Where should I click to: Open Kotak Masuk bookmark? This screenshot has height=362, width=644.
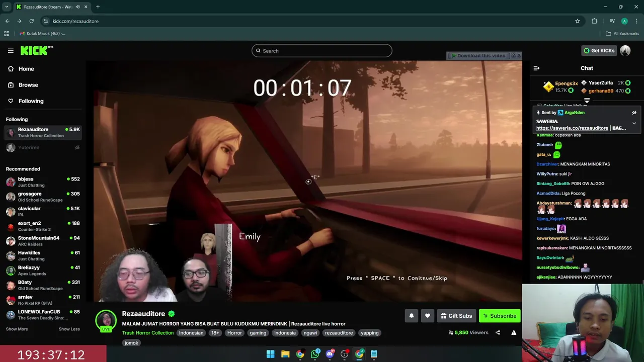pos(42,34)
